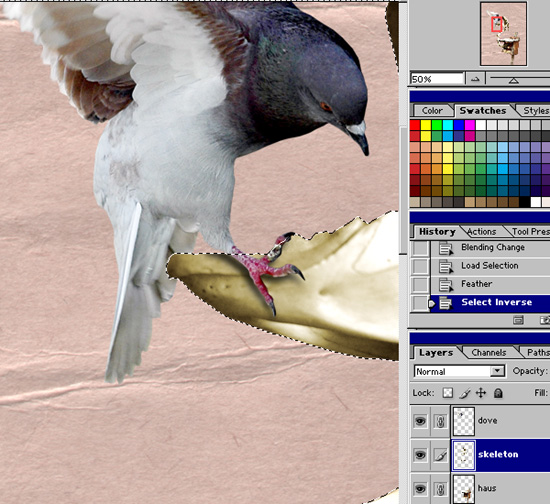Open the Actions tab
Image resolution: width=550 pixels, height=504 pixels.
(481, 232)
